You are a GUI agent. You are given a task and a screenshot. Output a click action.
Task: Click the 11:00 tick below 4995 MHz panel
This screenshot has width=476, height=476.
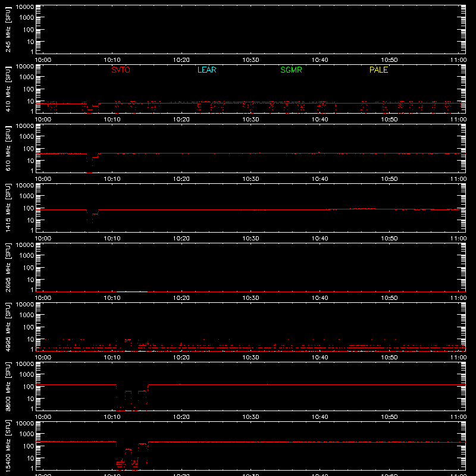458,358
